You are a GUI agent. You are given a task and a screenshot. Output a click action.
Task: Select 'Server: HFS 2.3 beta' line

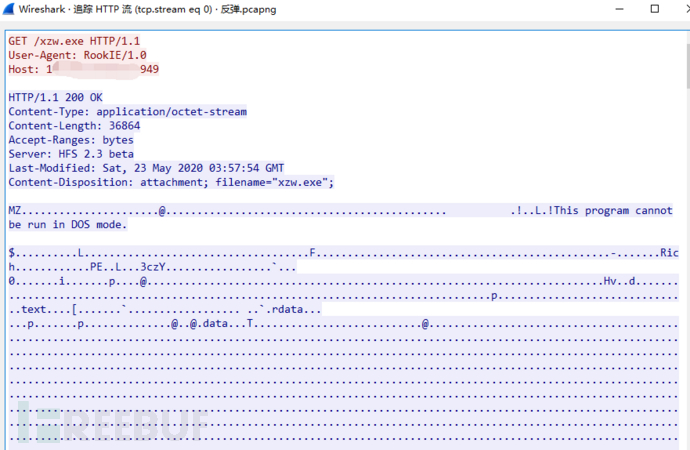click(71, 154)
